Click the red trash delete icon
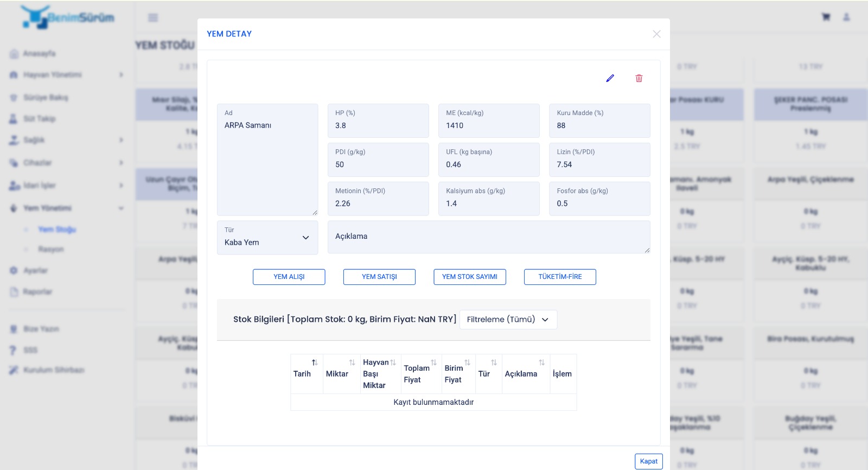The height and width of the screenshot is (470, 868). tap(639, 78)
